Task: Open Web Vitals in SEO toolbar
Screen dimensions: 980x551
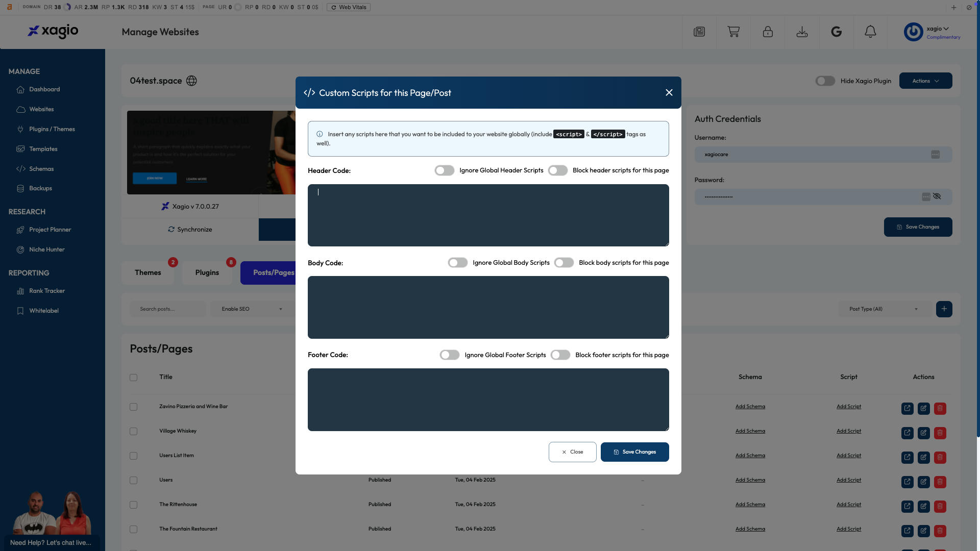Action: coord(349,7)
